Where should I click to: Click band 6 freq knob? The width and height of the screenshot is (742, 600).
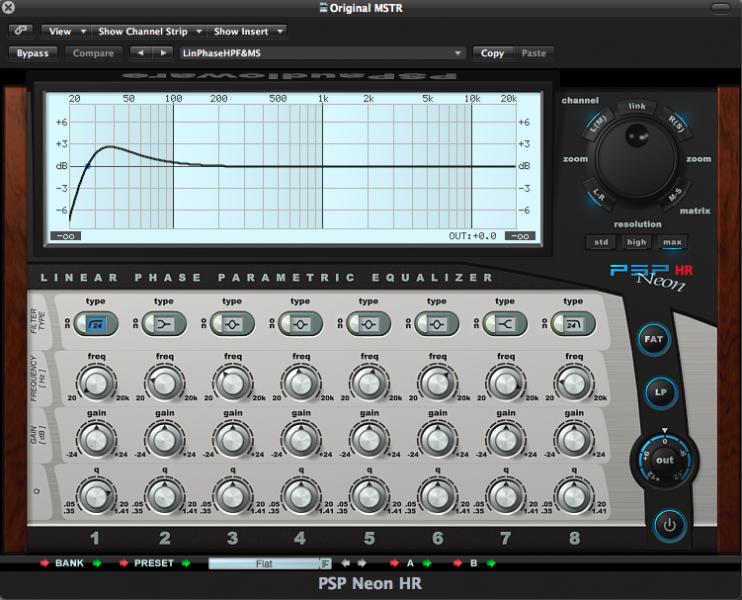pos(437,383)
